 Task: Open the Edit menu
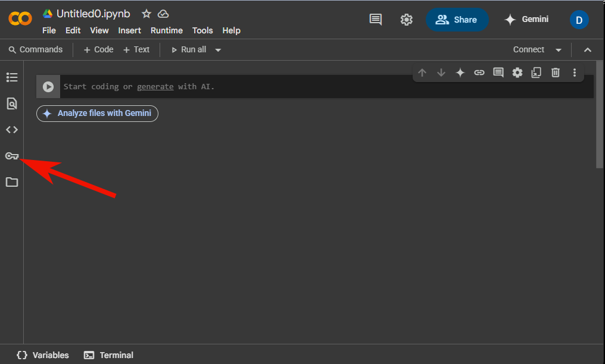point(73,30)
